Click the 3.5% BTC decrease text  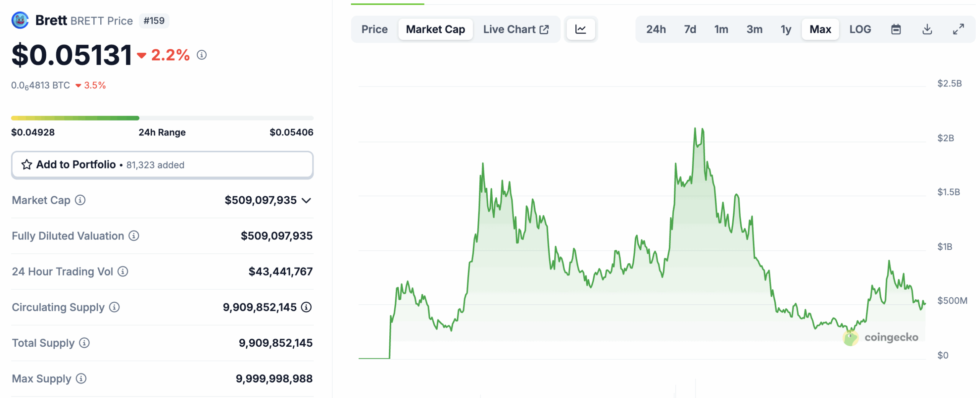click(x=95, y=85)
